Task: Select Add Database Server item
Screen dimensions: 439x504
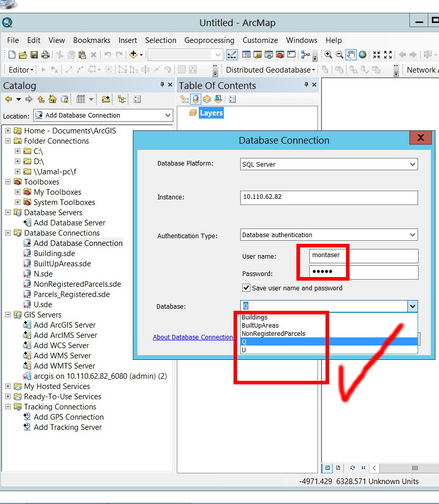Action: [70, 223]
